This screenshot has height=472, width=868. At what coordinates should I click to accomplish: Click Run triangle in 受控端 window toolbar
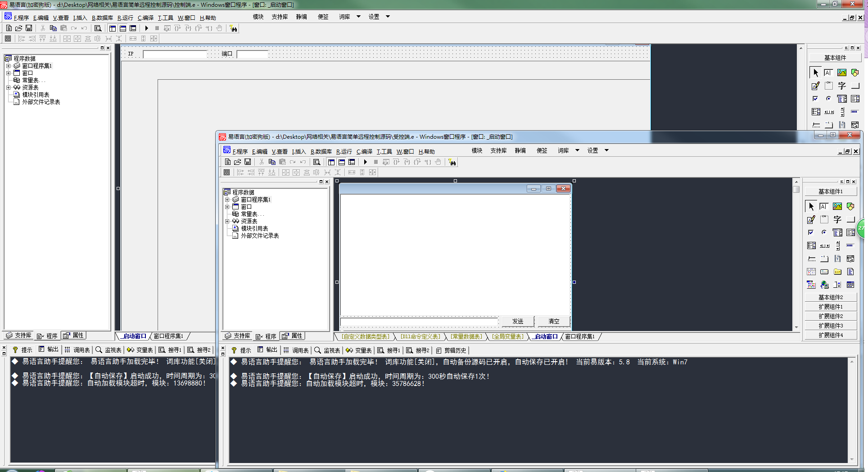[x=366, y=162]
